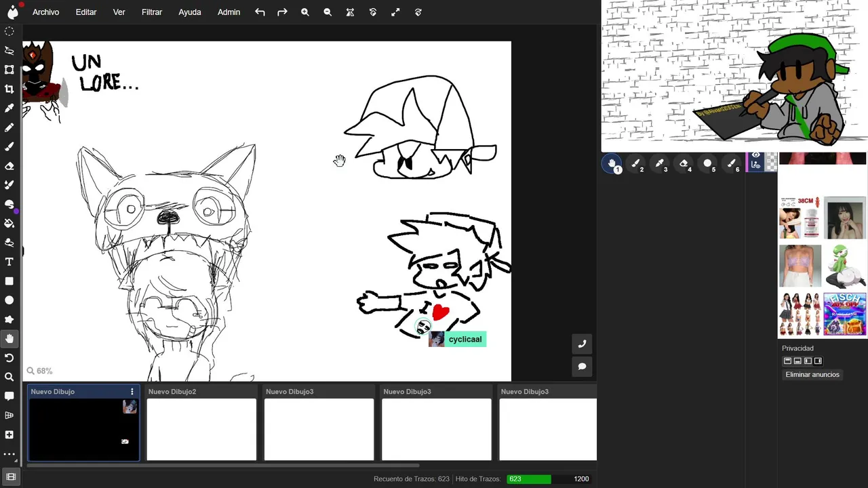Toggle layer visibility eye icon
Viewport: 868px width, 488px height.
pyautogui.click(x=756, y=156)
